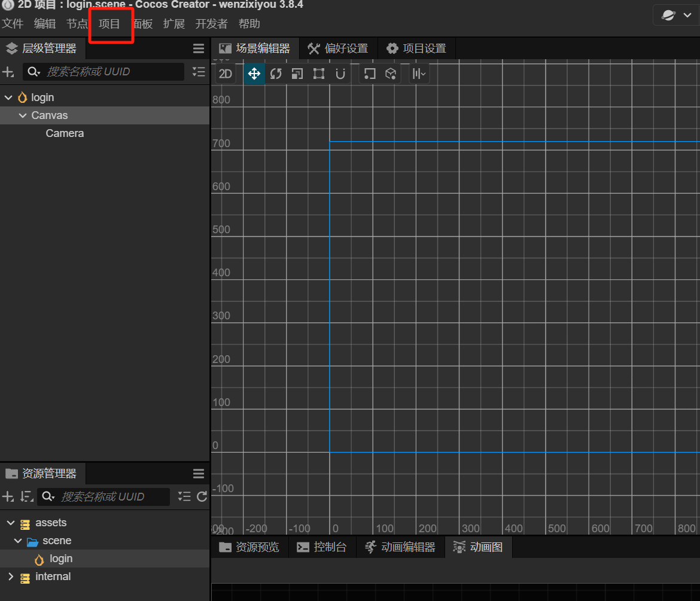Collapse the scene folder

click(x=18, y=541)
